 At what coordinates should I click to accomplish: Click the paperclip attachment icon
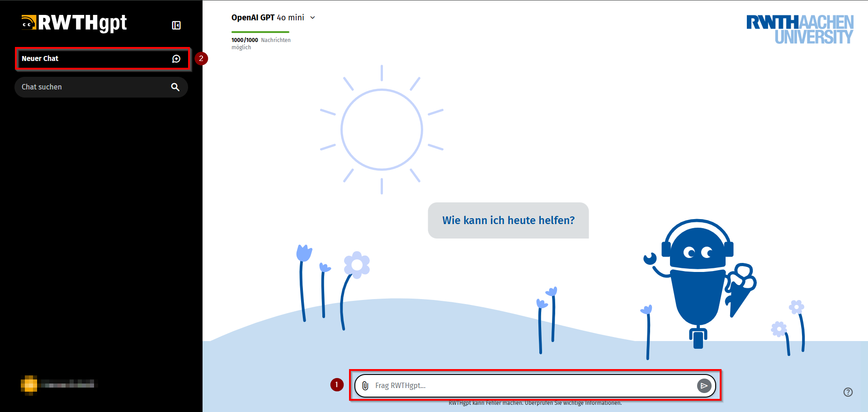pyautogui.click(x=365, y=385)
